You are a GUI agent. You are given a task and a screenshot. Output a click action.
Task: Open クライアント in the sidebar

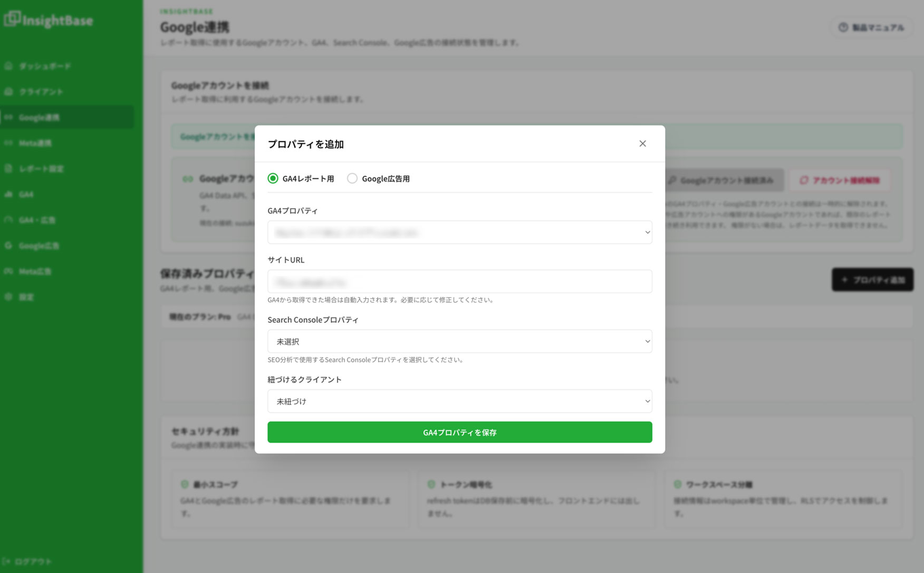(67, 92)
